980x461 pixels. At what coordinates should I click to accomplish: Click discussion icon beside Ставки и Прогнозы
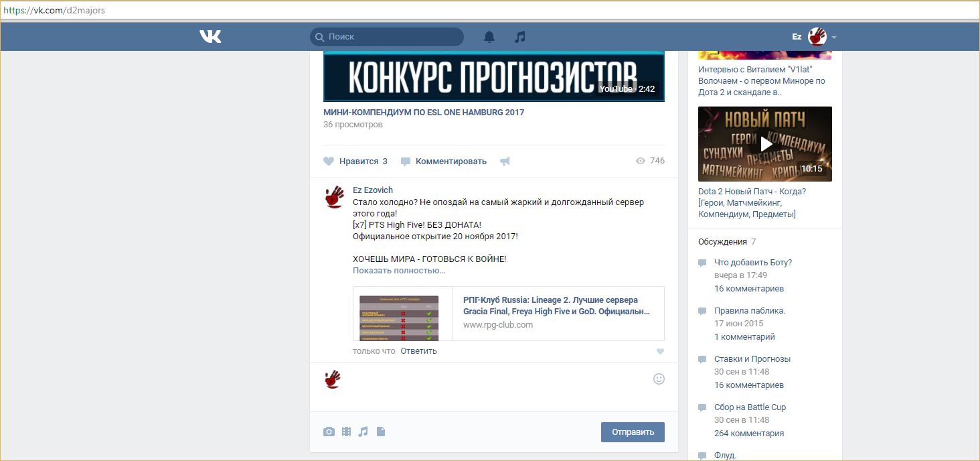[x=702, y=360]
